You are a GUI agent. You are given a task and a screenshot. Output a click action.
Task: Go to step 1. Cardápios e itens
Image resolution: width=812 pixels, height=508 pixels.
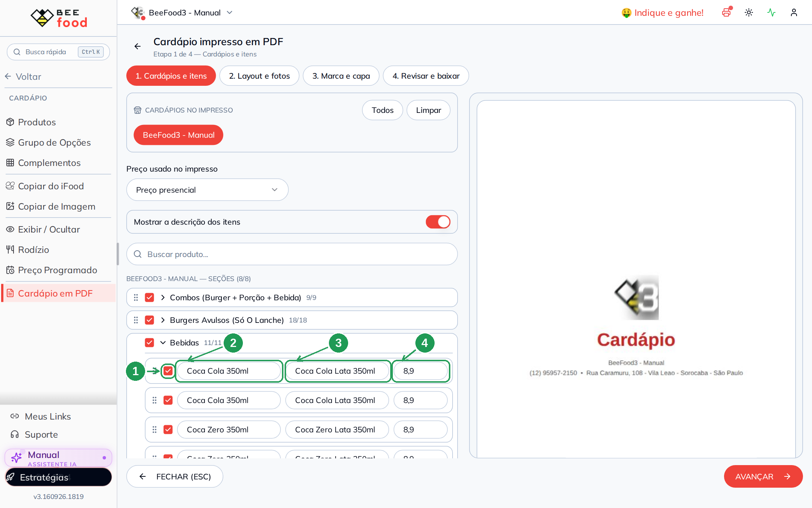[x=171, y=76]
